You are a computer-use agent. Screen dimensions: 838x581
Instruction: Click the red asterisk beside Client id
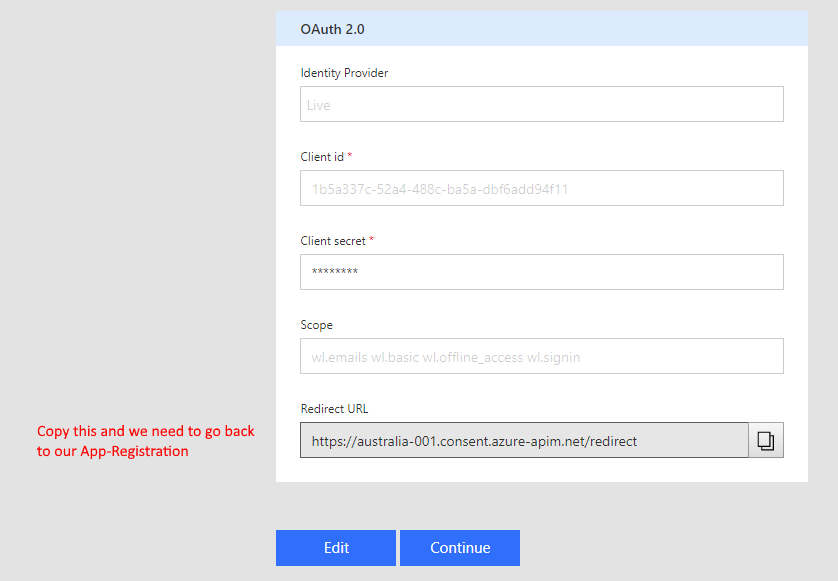click(x=350, y=156)
